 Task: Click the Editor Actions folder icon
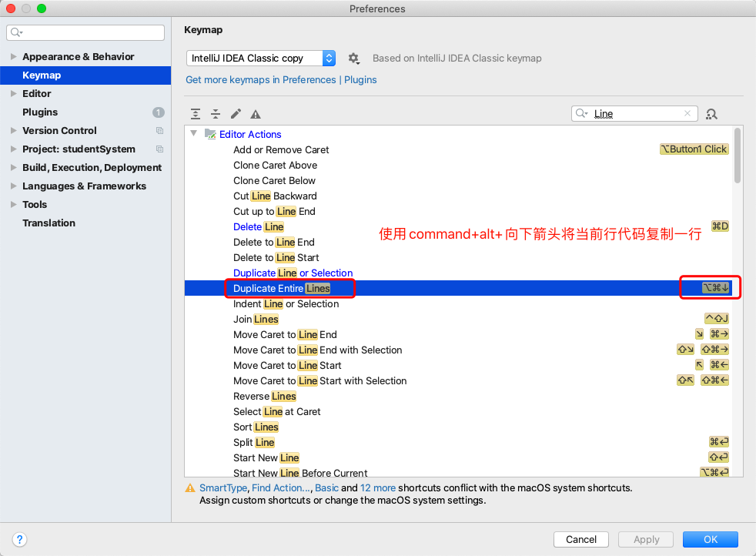click(210, 134)
